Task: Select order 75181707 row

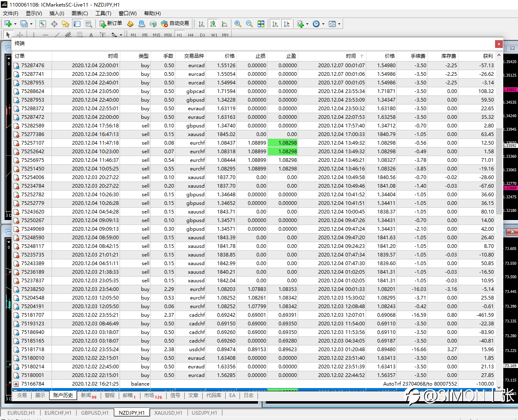Action: pos(254,315)
